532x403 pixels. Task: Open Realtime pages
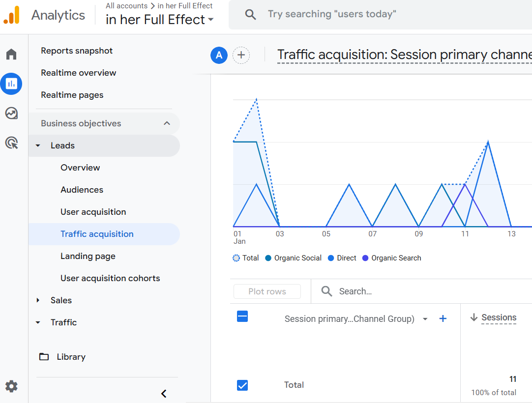[x=72, y=95]
